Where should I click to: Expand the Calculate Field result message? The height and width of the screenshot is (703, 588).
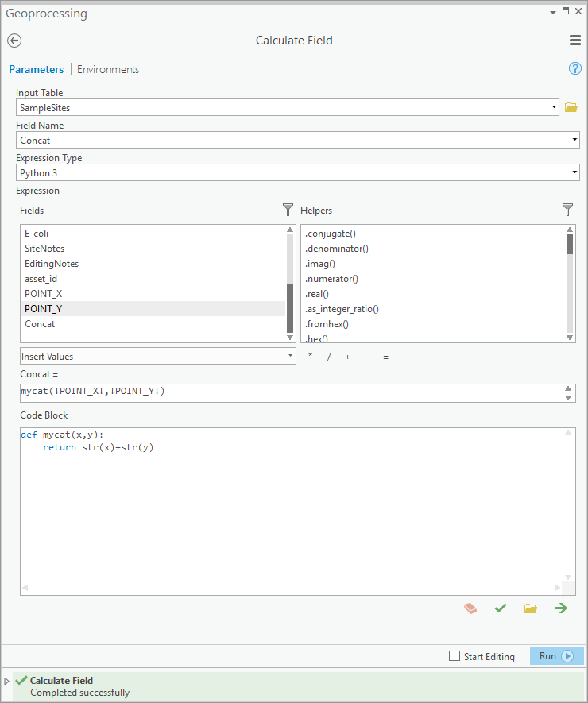click(7, 681)
